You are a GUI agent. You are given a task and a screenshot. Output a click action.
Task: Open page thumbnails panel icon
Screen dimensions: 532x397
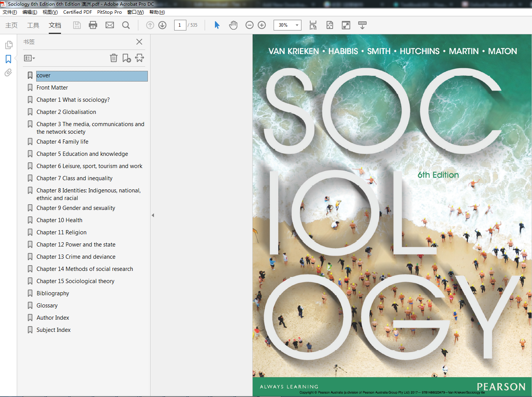point(8,45)
